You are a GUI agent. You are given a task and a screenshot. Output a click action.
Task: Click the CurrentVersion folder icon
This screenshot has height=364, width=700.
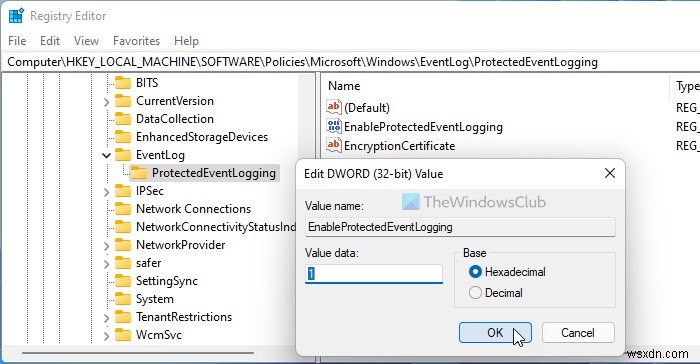click(123, 101)
